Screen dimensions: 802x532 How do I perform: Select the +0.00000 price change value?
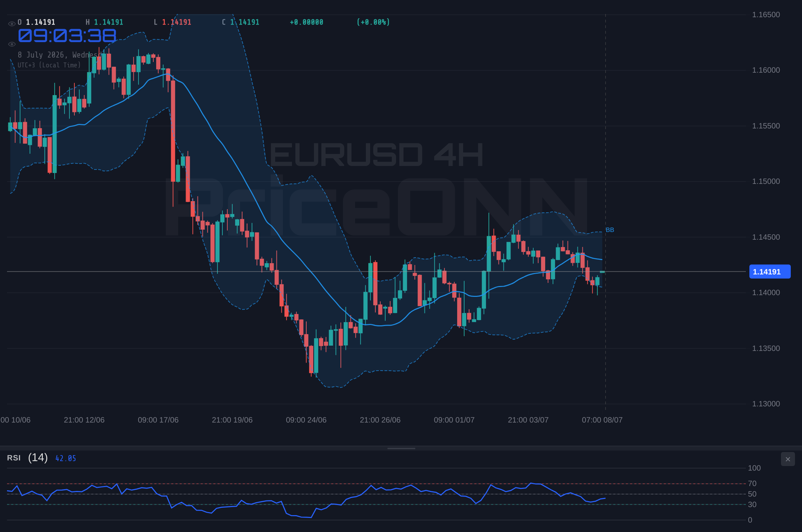click(x=307, y=22)
